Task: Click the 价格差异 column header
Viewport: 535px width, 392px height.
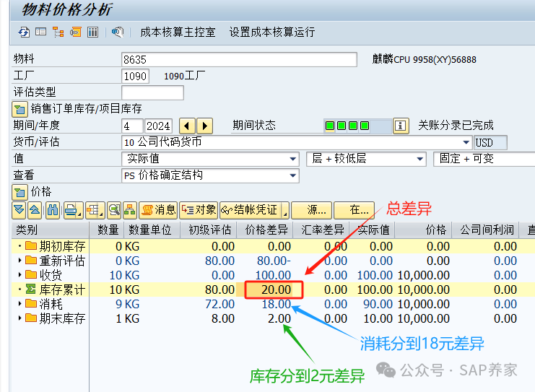Action: click(x=265, y=230)
